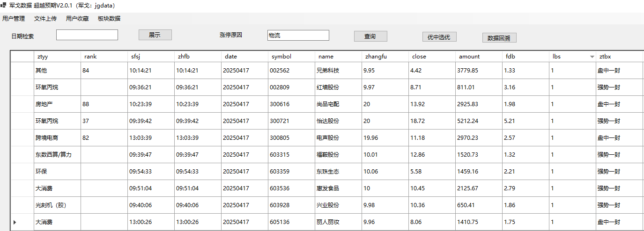Click the 尚品宅配 name cell
The height and width of the screenshot is (231, 644).
(x=338, y=104)
